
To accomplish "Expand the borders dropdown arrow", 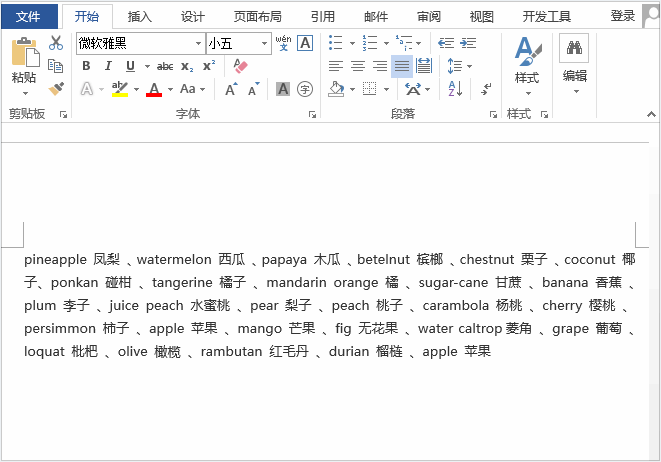I will 386,89.
